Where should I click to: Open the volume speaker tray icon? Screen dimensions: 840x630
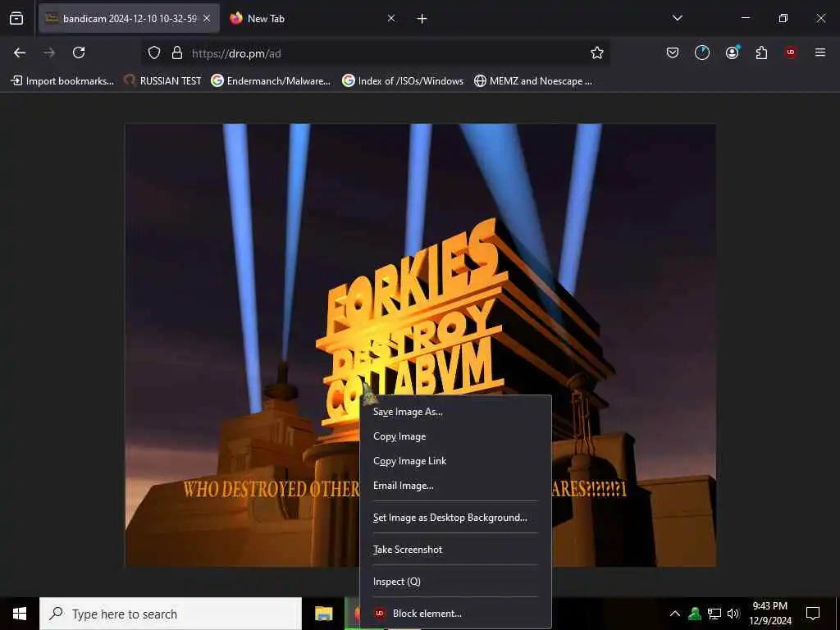coord(733,614)
